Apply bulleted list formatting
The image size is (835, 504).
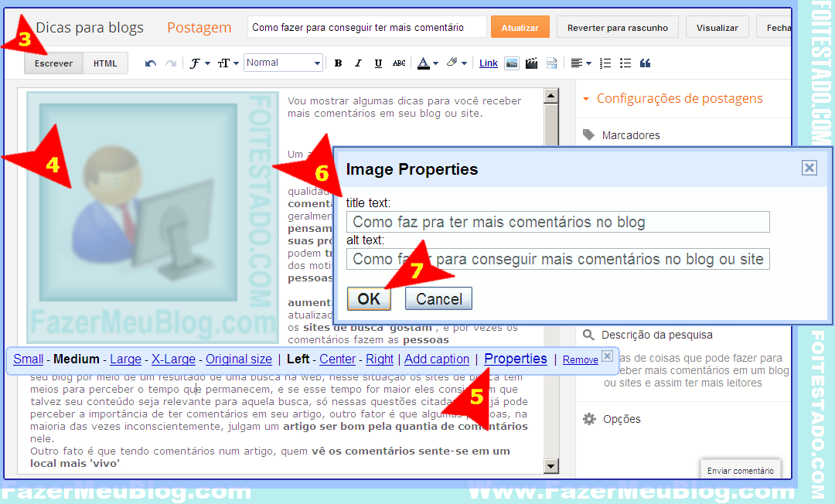[625, 63]
